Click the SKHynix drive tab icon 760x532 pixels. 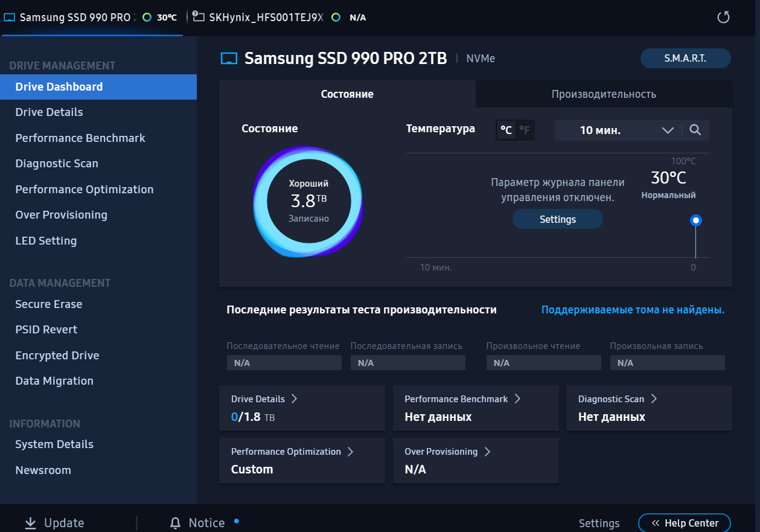pyautogui.click(x=198, y=17)
